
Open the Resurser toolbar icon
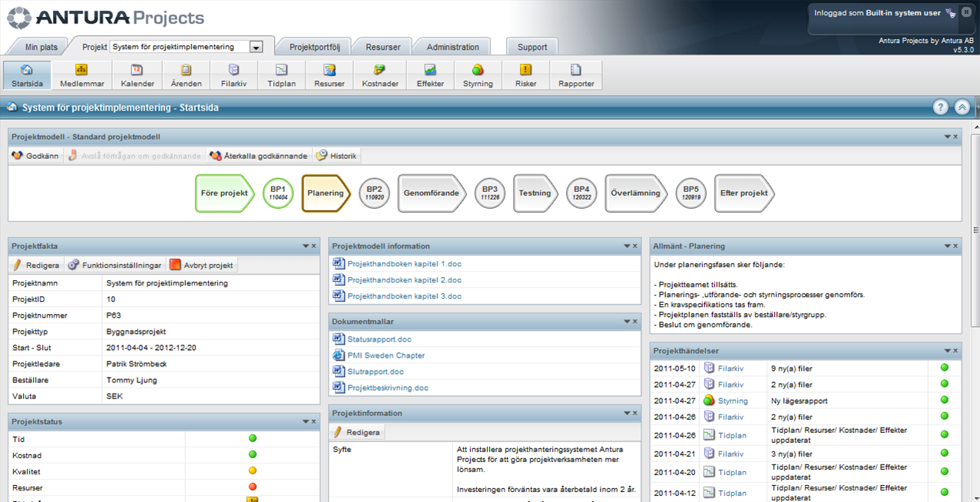click(x=329, y=75)
